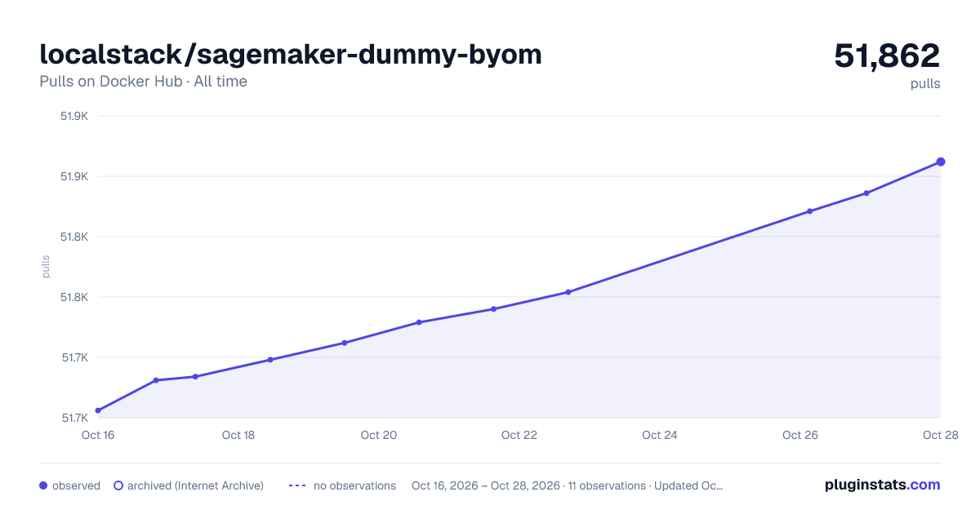Click the Oct 22 x-axis label
This screenshot has height=514, width=980.
point(519,435)
